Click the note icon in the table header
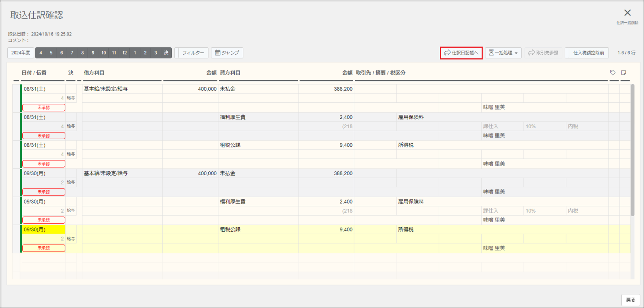 coord(623,73)
